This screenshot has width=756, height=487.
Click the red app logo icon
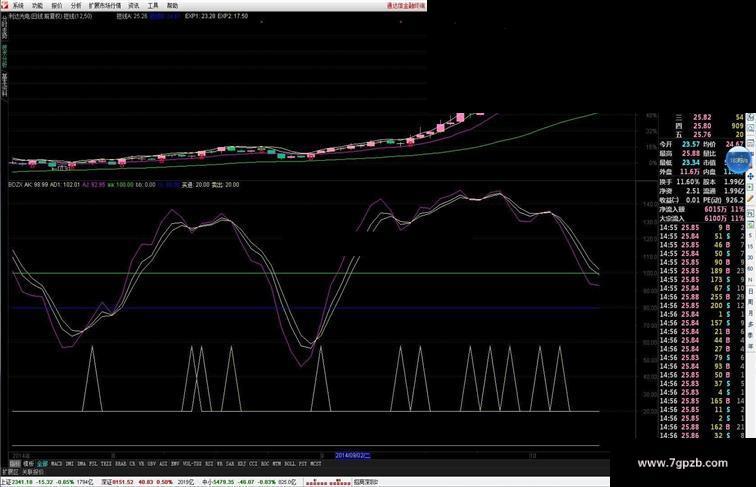(4, 5)
